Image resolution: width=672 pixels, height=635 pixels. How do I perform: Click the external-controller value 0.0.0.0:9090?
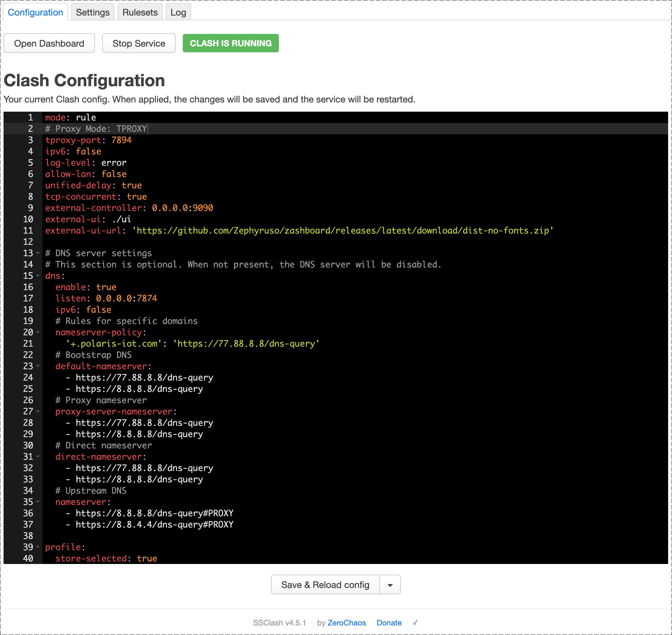pos(182,208)
